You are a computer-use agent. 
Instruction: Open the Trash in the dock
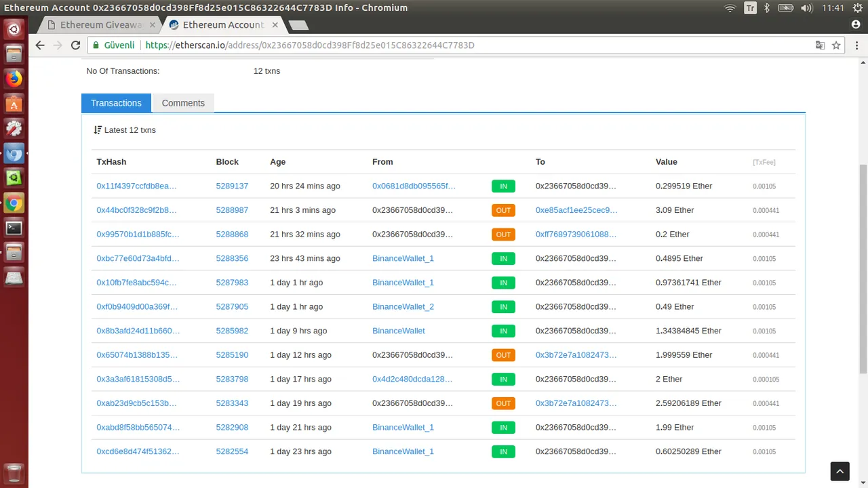14,472
